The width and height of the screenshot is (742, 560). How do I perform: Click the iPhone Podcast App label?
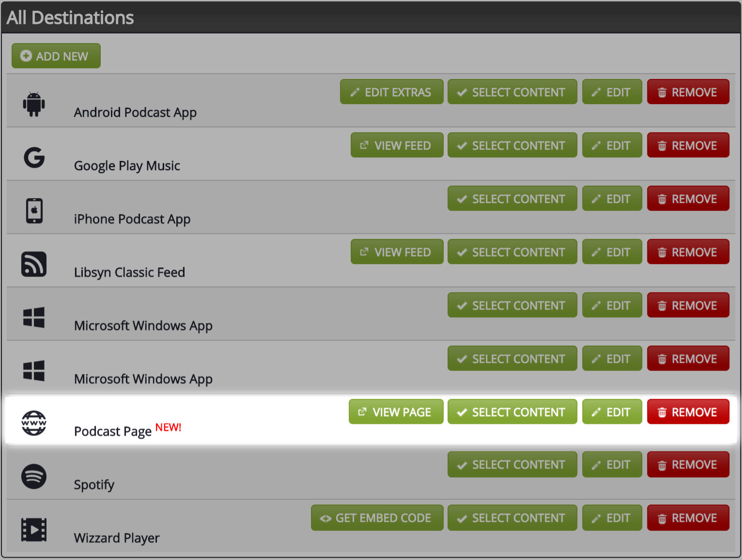[x=132, y=219]
